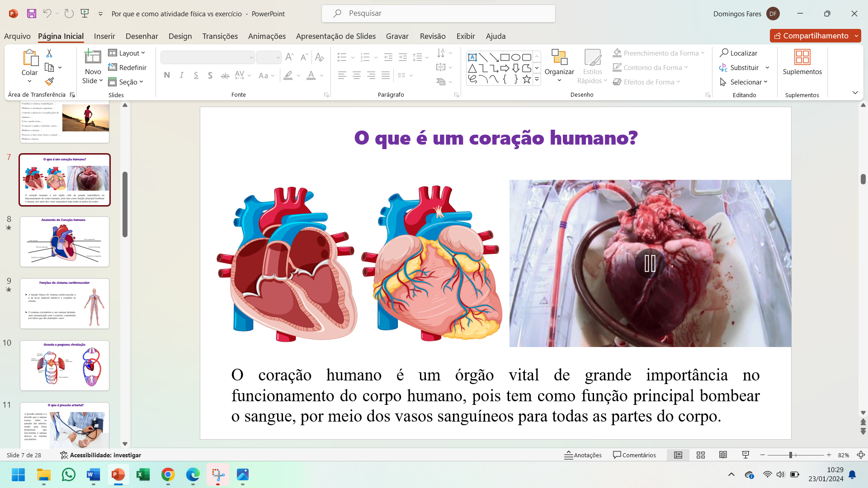Click Substituir button
The image size is (868, 488).
739,67
